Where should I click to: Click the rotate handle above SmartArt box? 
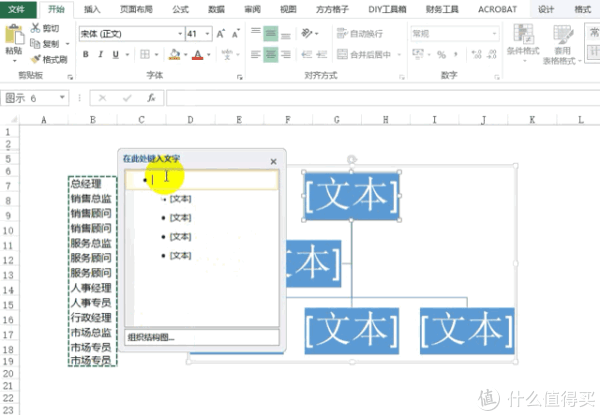tap(352, 160)
